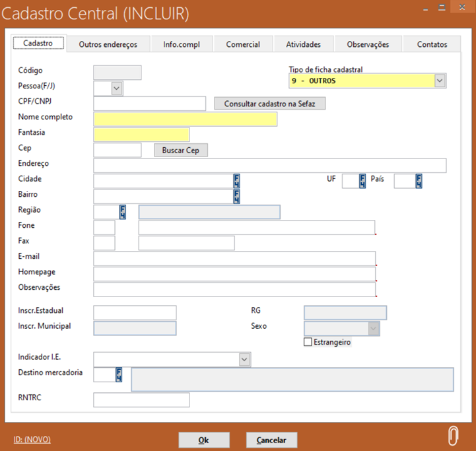
Task: Click the Nome completo input field
Action: (x=186, y=119)
